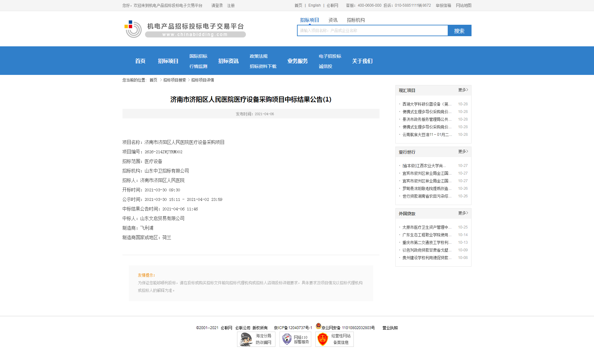Open the 业务服务 menu item

(x=298, y=61)
